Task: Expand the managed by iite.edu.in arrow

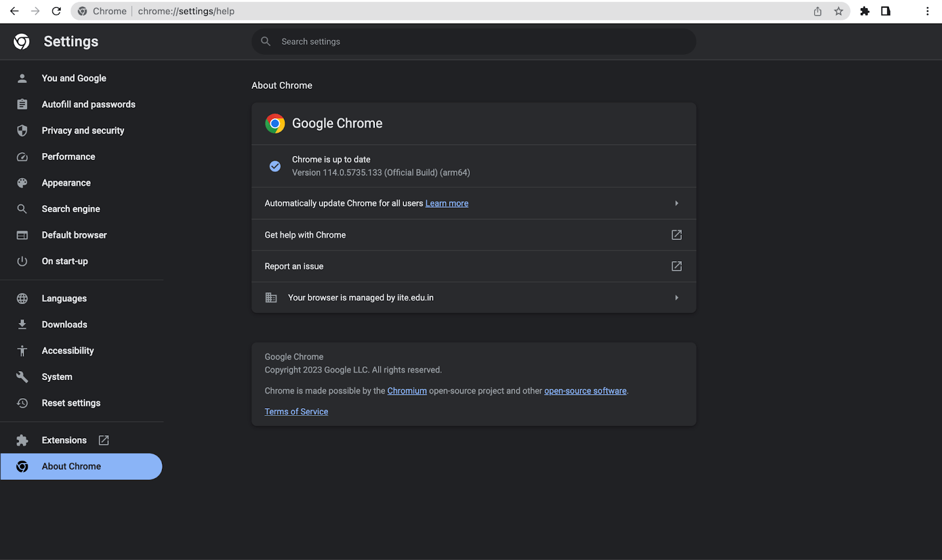Action: click(676, 298)
